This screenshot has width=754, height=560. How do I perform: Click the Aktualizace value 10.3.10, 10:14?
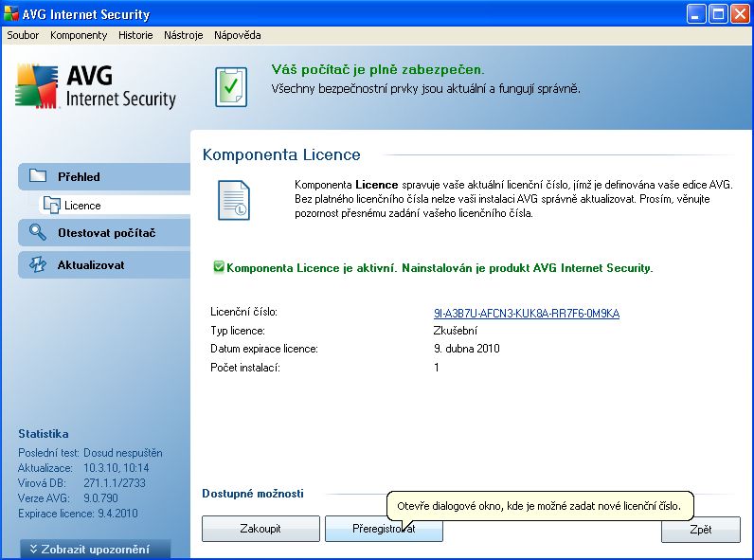117,468
